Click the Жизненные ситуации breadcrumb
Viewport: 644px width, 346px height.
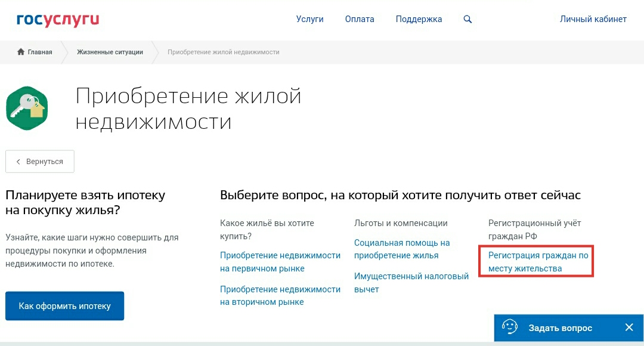point(109,52)
